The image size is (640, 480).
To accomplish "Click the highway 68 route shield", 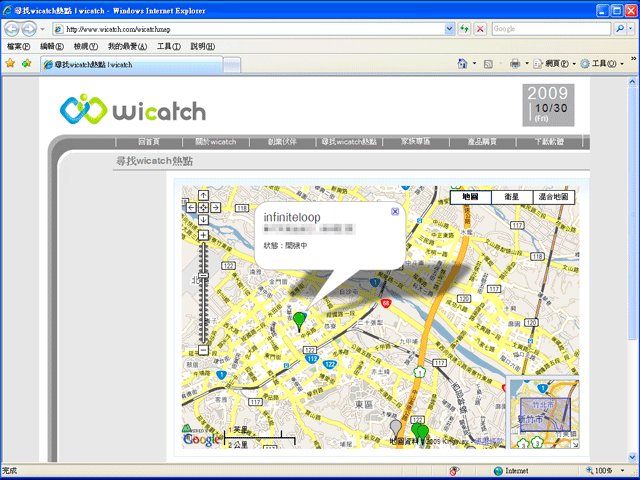I will (386, 303).
